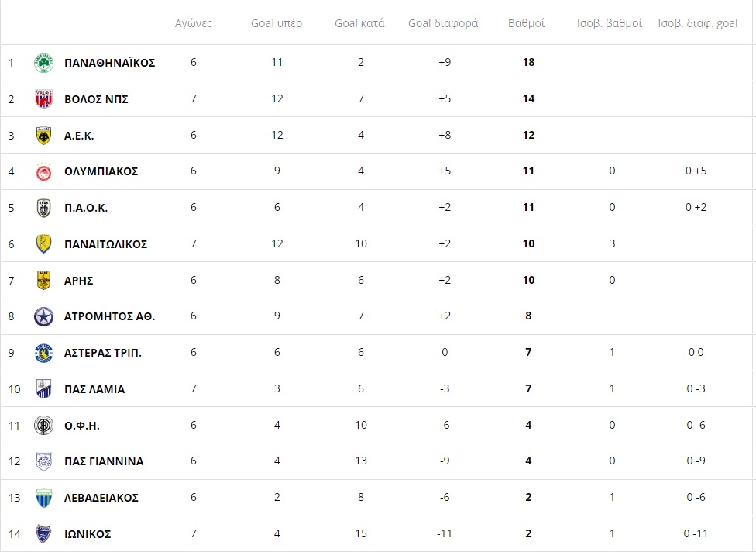Screen dimensions: 756x552
Task: Sort by Goal διαφορά column header
Action: 443,23
